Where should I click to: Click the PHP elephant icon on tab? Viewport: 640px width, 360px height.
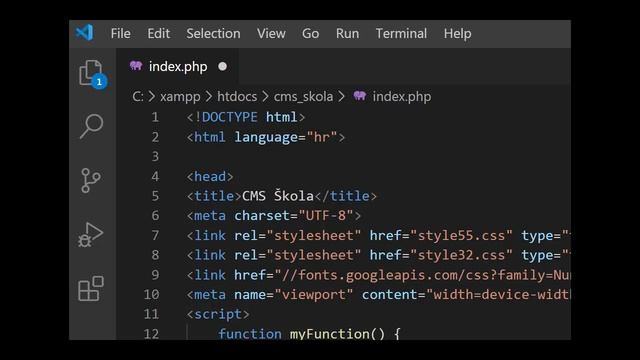click(136, 66)
